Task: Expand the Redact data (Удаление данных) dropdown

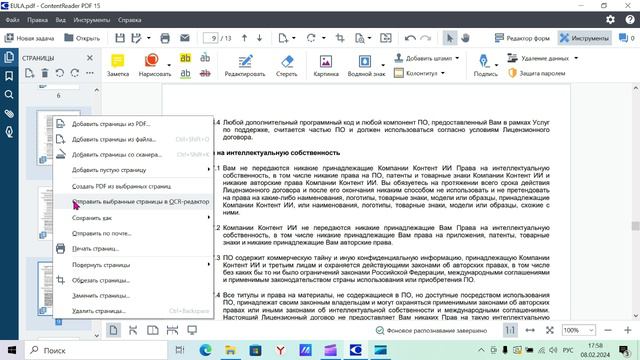Action: point(576,58)
